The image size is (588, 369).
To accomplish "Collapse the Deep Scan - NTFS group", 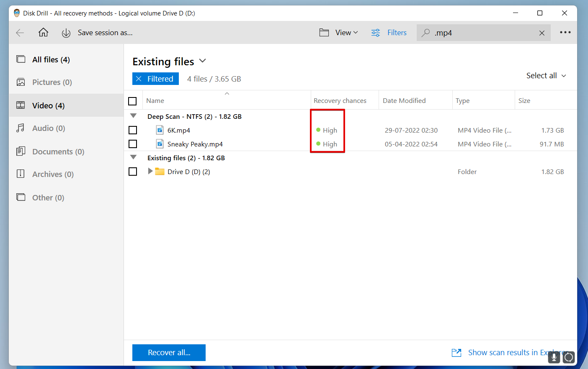I will [133, 116].
